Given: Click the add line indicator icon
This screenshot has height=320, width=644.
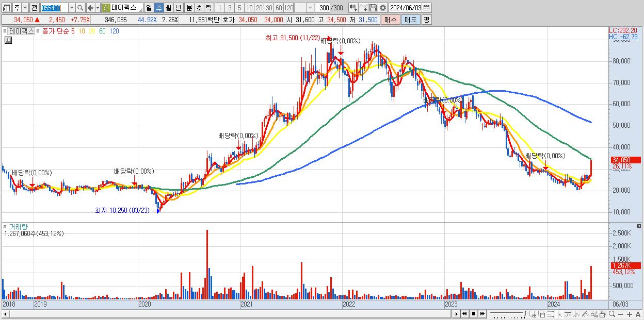Looking at the screenshot, I should coord(363,8).
